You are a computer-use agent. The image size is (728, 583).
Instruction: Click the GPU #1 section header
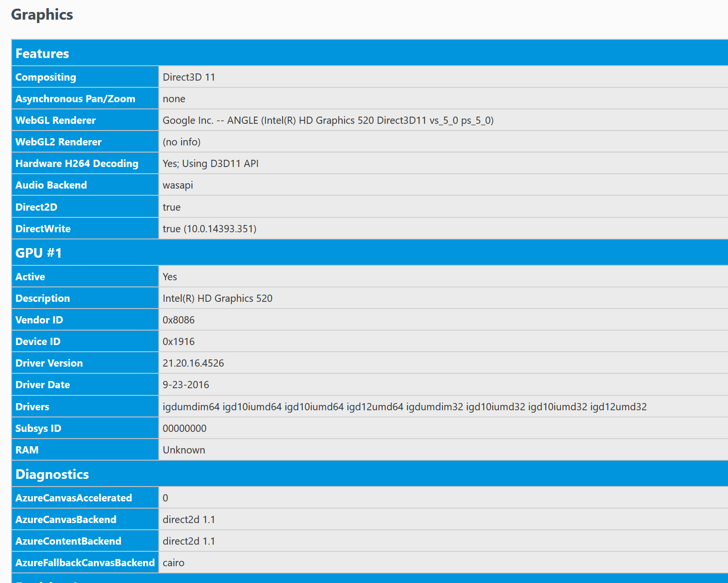370,252
